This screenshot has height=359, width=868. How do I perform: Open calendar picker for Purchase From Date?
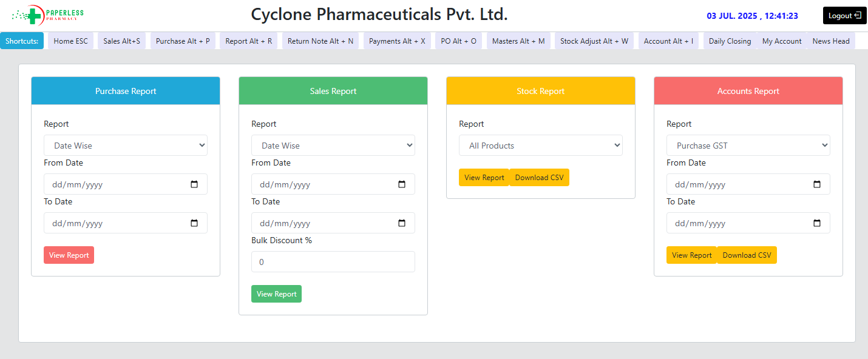(194, 184)
